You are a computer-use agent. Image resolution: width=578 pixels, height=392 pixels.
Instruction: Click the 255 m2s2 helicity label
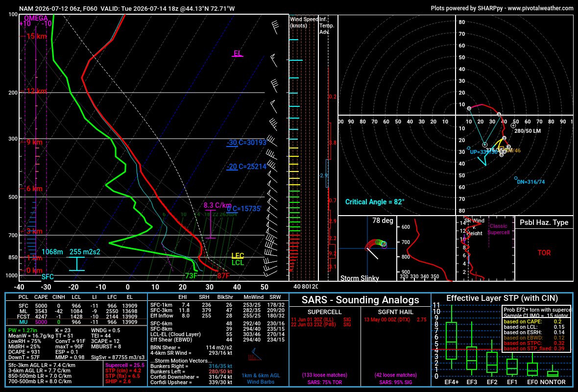85,252
